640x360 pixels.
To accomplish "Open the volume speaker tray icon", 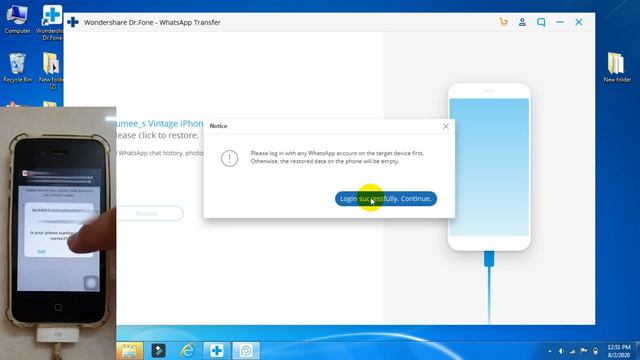I will point(561,351).
